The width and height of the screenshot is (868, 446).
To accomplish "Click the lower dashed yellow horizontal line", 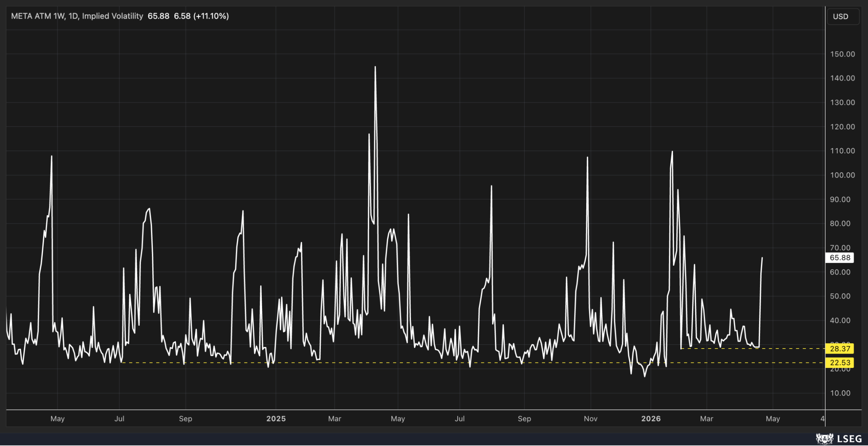I will 473,363.
